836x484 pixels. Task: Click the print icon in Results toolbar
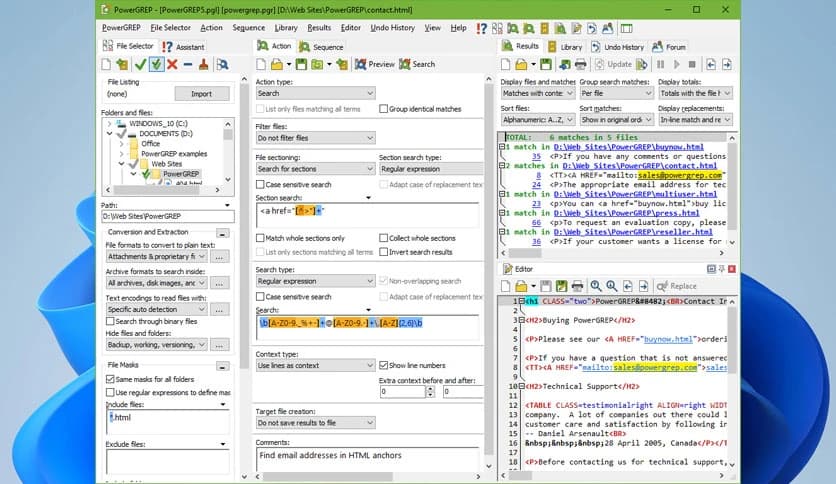[x=580, y=64]
